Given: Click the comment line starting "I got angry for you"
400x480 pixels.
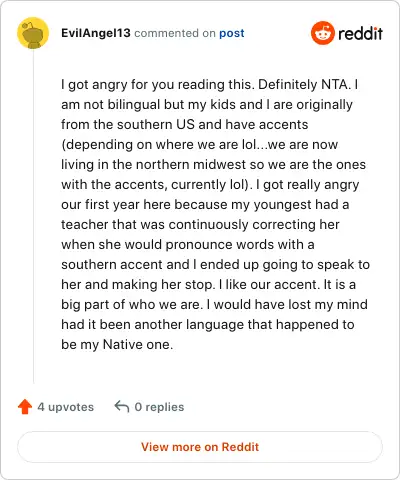Looking at the screenshot, I should [210, 85].
